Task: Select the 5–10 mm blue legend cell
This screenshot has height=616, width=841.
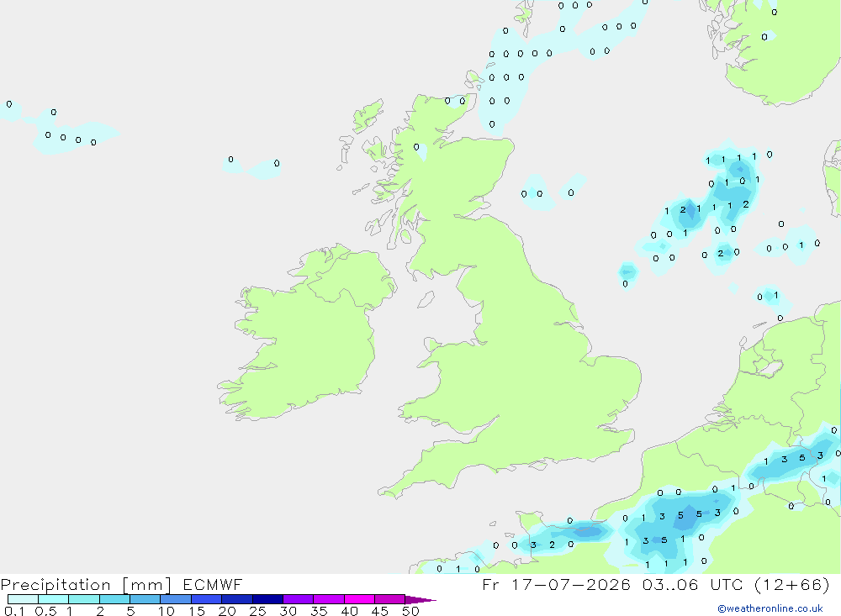Action: click(x=145, y=599)
